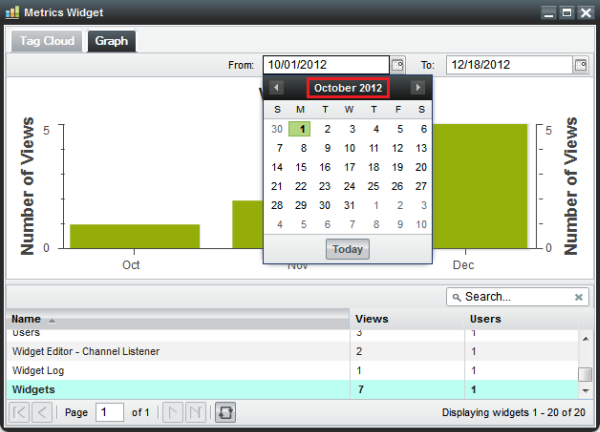Go to previous month in calendar

276,88
